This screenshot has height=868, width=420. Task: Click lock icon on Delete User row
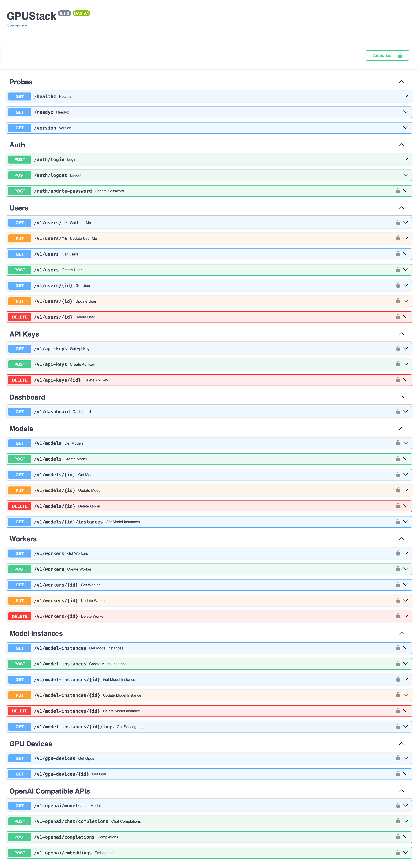click(x=398, y=317)
